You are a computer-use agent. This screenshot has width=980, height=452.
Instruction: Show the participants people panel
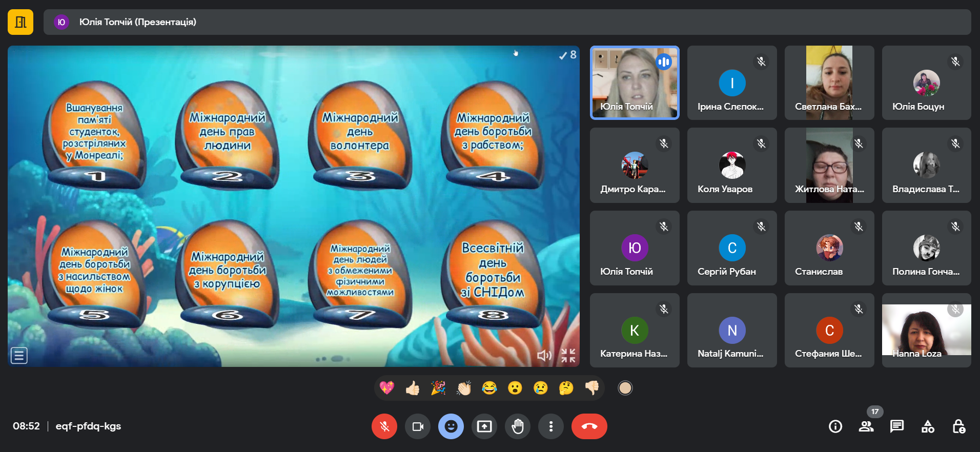pyautogui.click(x=866, y=426)
